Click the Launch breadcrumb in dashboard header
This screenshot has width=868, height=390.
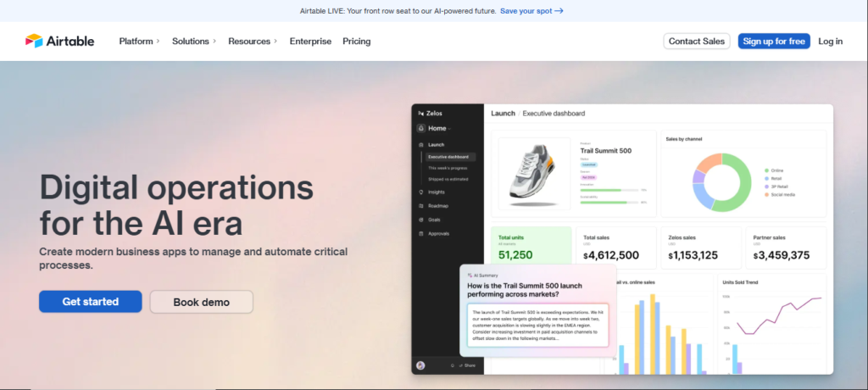[x=504, y=114]
